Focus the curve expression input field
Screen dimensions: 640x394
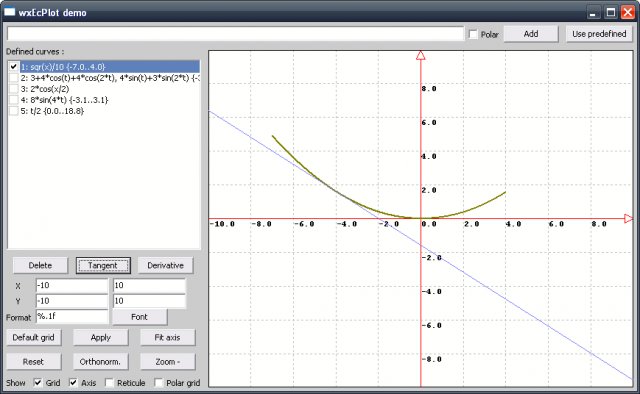(x=235, y=34)
